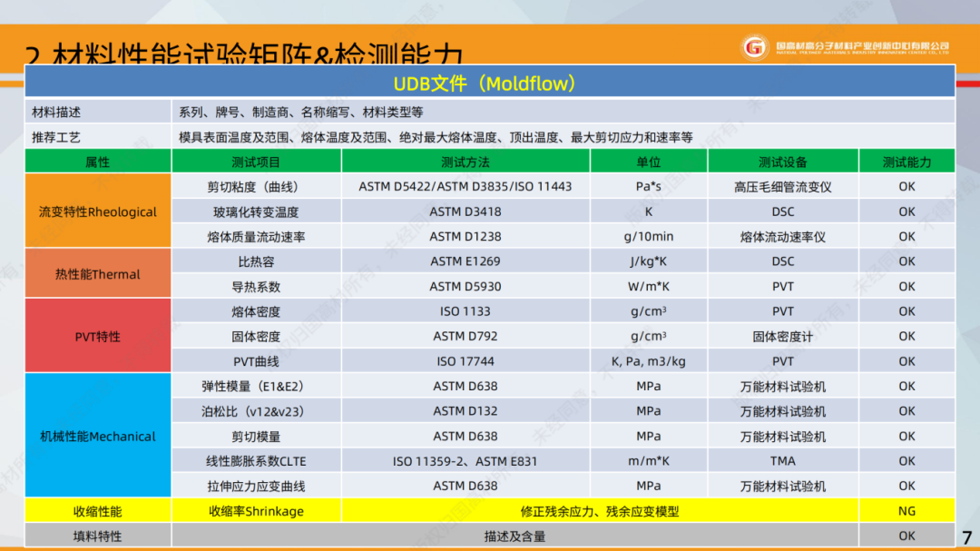Select the yellow 收缩性能 row header
The height and width of the screenshot is (551, 980).
click(x=97, y=510)
